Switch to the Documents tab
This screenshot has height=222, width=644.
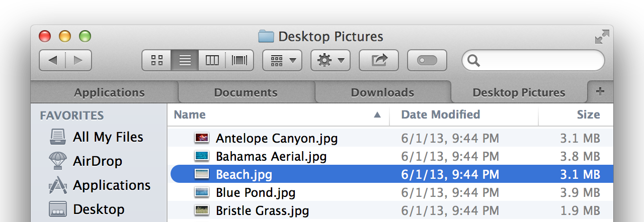(x=246, y=92)
